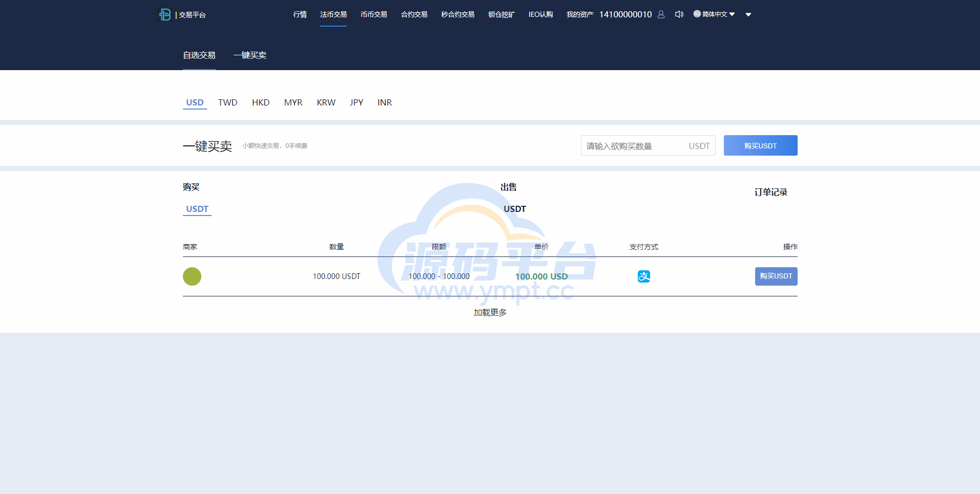Select the USD currency tab
The height and width of the screenshot is (494, 980).
coord(195,102)
